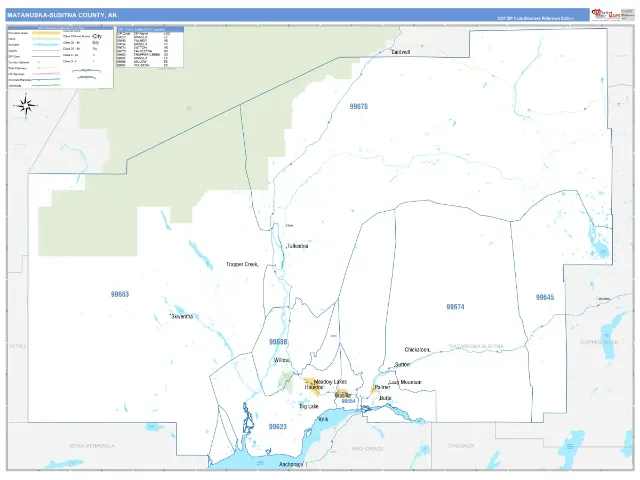Click the Trapper Creek place label
The width and height of the screenshot is (640, 480).
pos(242,264)
